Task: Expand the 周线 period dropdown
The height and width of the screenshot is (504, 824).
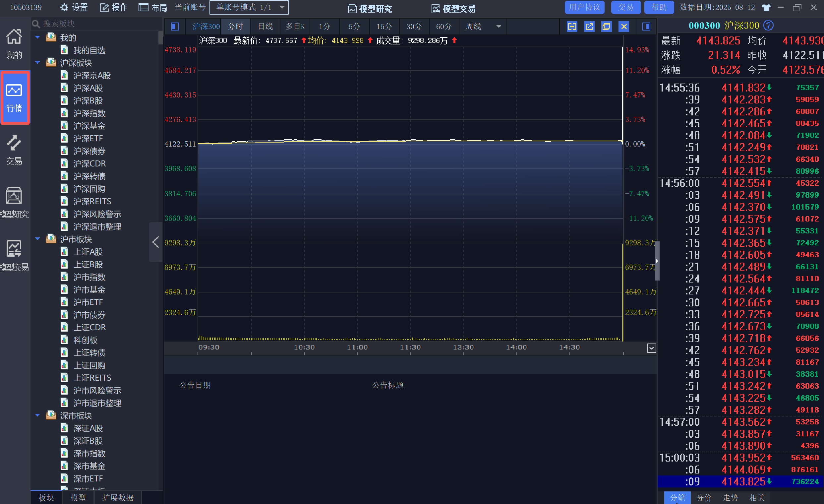Action: coord(499,27)
